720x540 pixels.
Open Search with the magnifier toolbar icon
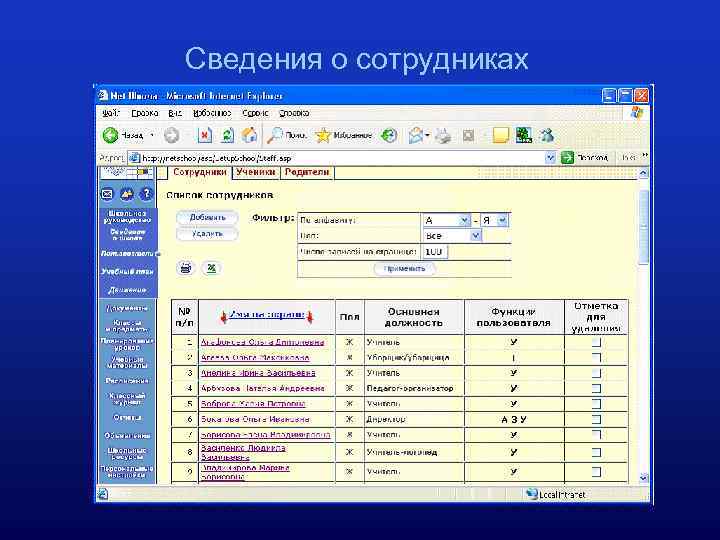(x=275, y=135)
